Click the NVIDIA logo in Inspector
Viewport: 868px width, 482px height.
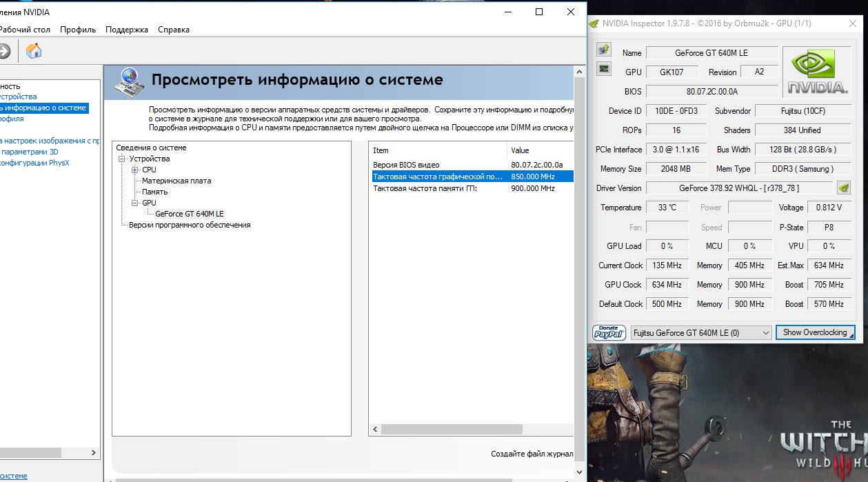click(x=818, y=71)
